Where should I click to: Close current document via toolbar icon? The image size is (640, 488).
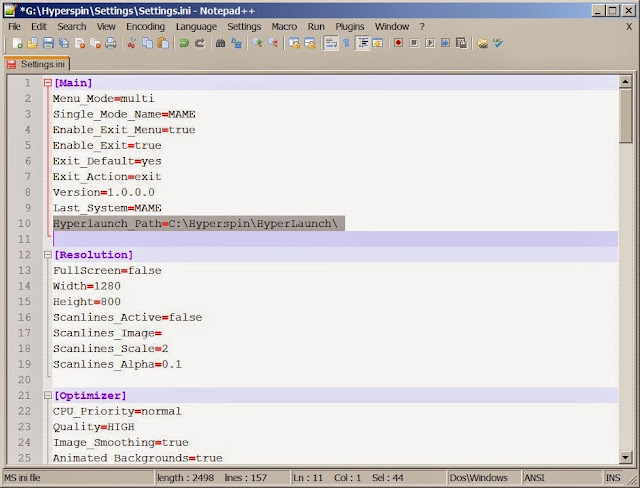click(x=80, y=43)
